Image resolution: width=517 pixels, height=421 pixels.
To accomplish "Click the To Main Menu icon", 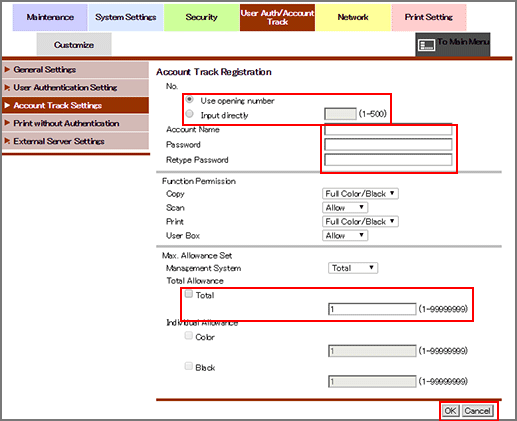I will click(427, 45).
